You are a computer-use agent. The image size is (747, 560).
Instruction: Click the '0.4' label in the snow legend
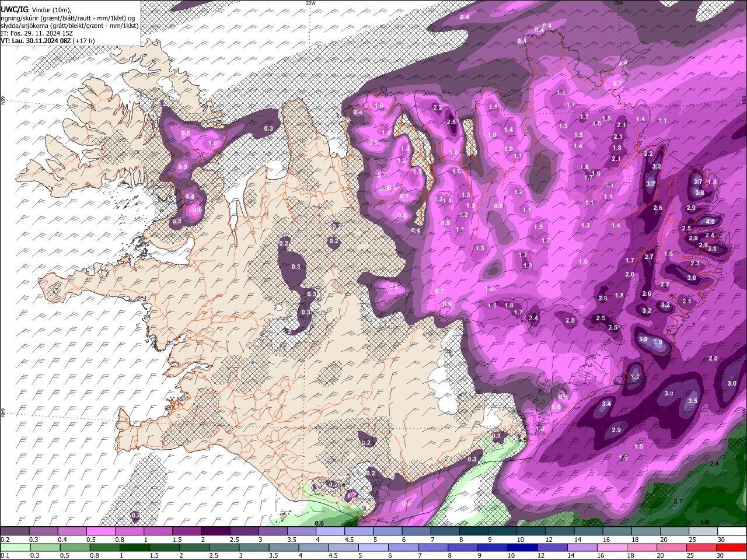point(62,540)
